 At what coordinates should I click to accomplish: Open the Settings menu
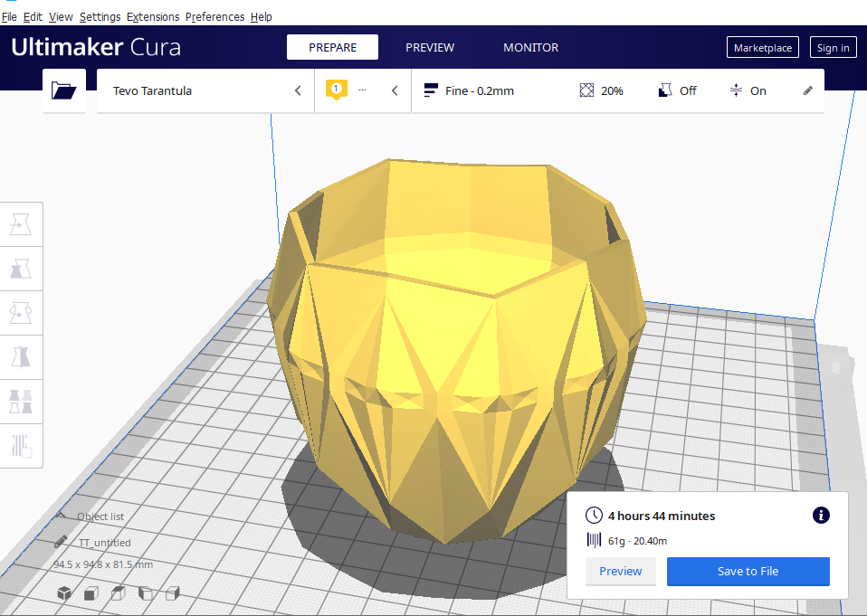100,16
